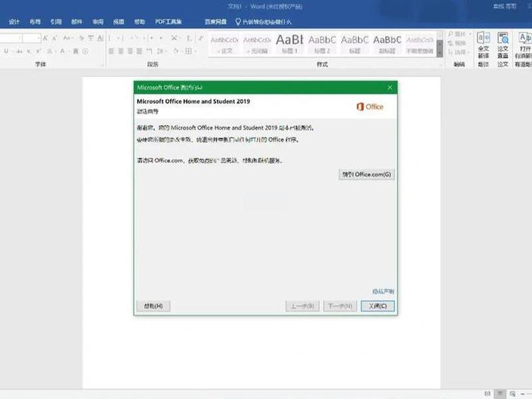Open the 引用 (References) ribbon tab
Screen dimensions: 532x399
pyautogui.click(x=56, y=22)
